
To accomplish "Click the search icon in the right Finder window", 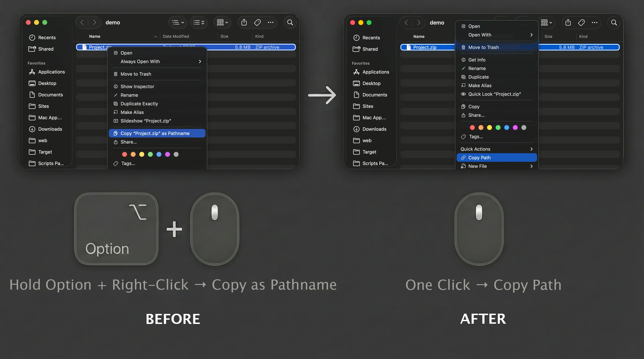I will tap(614, 23).
